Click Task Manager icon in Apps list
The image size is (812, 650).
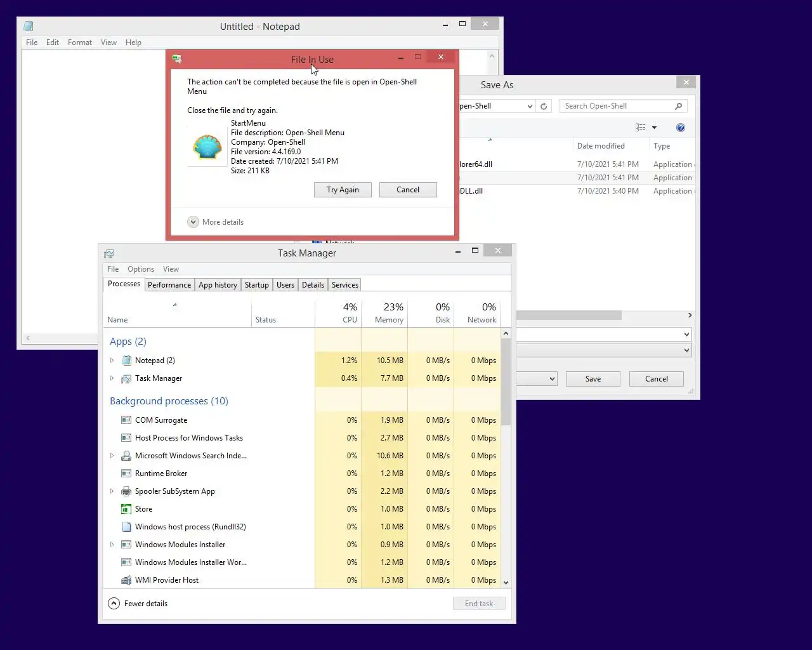click(126, 378)
